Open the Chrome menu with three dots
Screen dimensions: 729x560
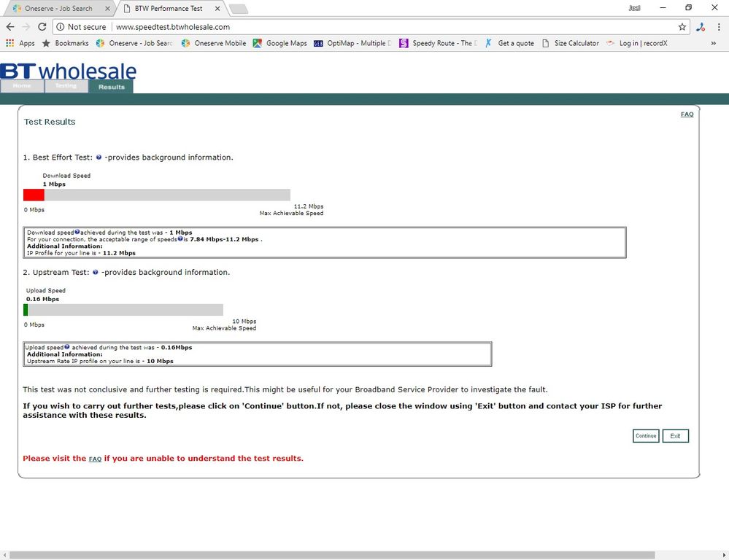pyautogui.click(x=717, y=27)
